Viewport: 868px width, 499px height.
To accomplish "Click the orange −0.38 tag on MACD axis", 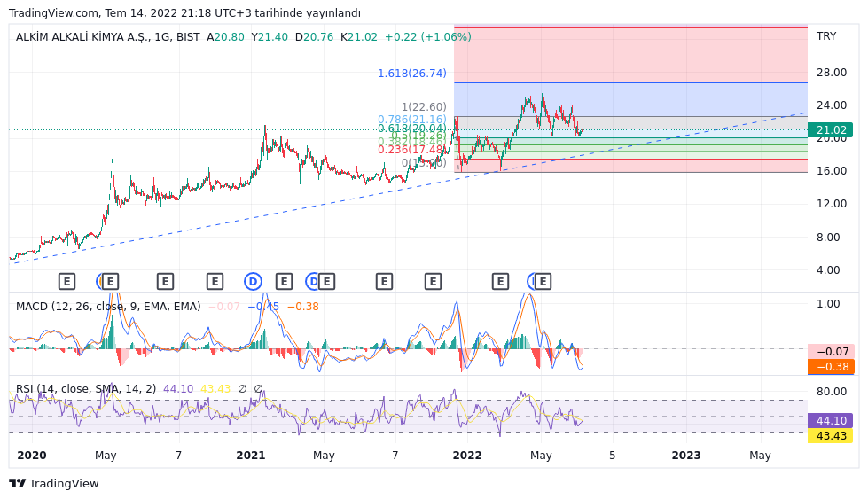I will coord(831,367).
